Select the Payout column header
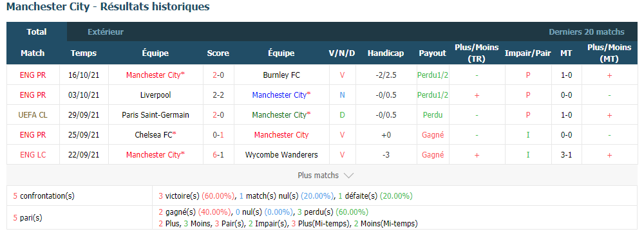 pos(433,53)
